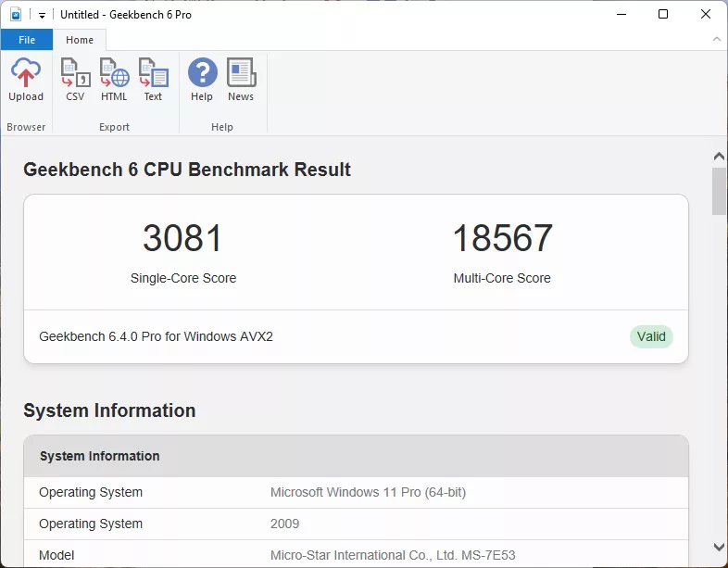
Task: Open the Help icon in ribbon
Action: coord(202,80)
